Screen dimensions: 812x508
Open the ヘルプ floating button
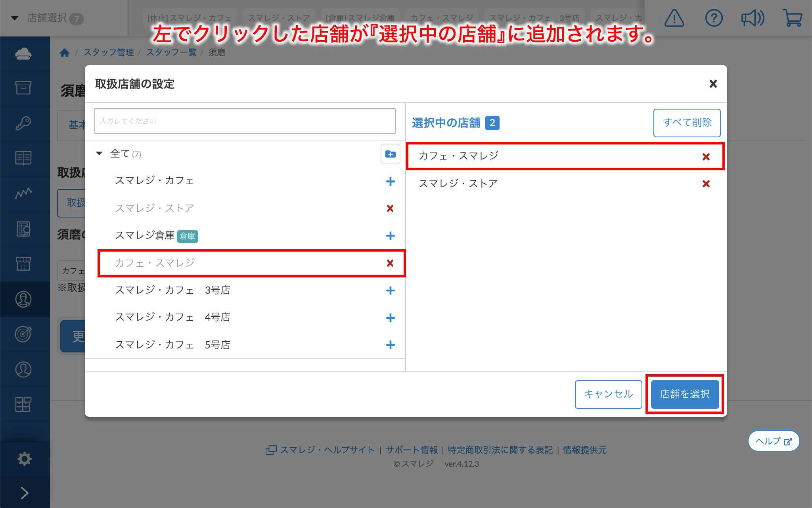click(774, 441)
